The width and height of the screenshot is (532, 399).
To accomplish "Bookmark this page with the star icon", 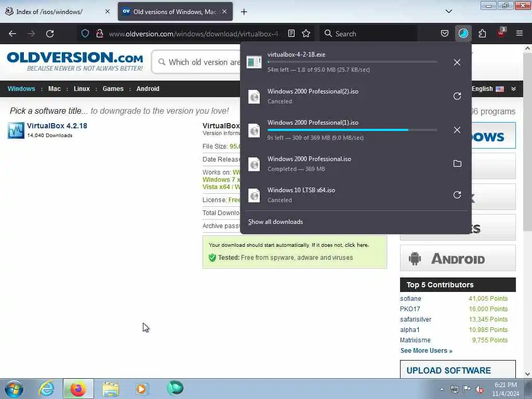I will (306, 33).
